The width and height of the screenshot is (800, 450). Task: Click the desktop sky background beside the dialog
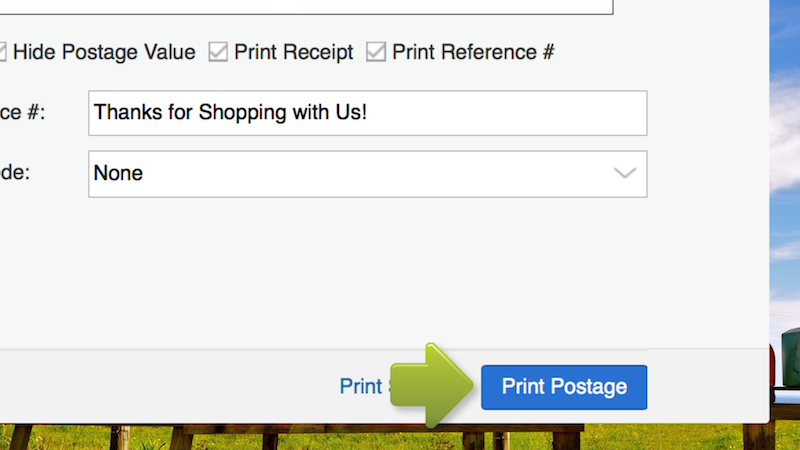785,150
